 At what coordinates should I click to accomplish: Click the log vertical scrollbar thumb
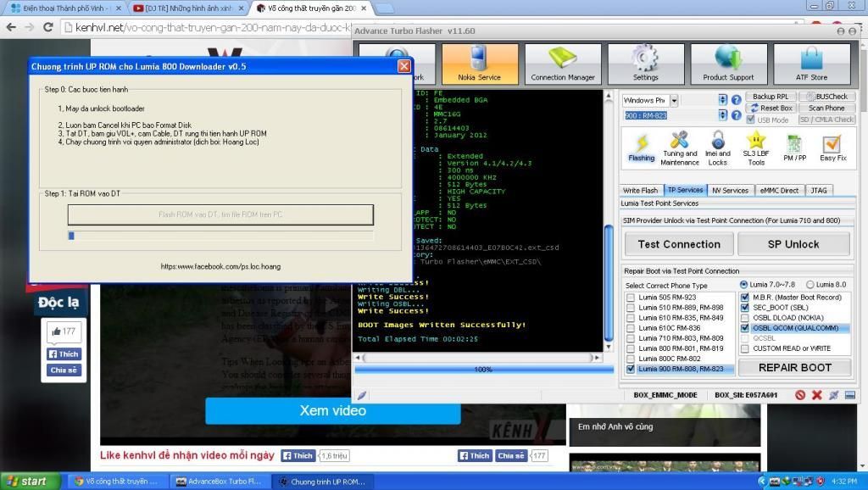coord(609,282)
